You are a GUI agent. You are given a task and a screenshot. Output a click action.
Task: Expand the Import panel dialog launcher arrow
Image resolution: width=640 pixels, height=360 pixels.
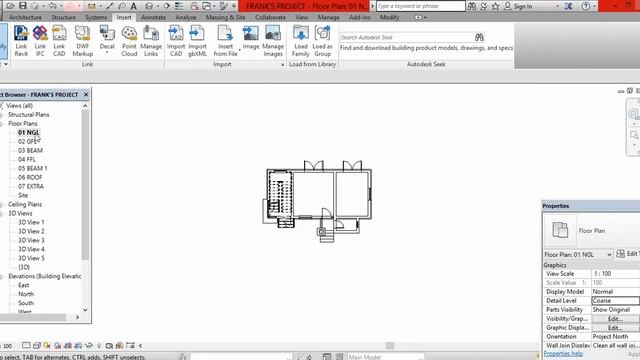pos(282,64)
